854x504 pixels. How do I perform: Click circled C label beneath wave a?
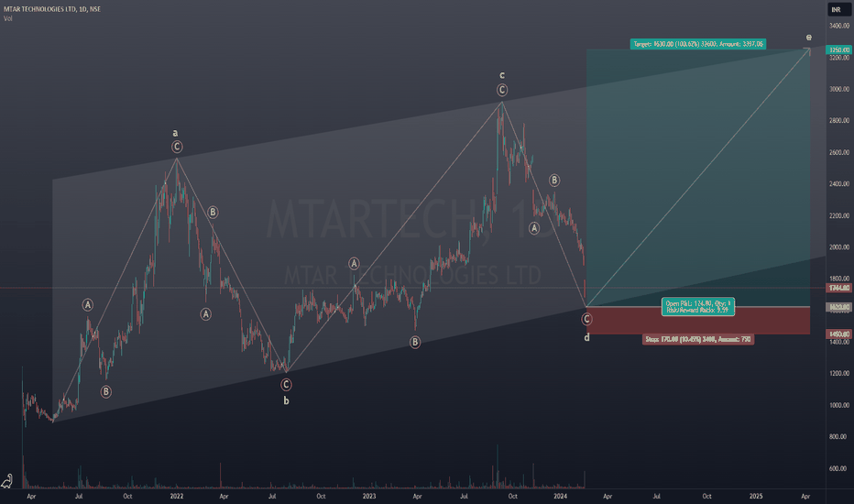pyautogui.click(x=177, y=147)
